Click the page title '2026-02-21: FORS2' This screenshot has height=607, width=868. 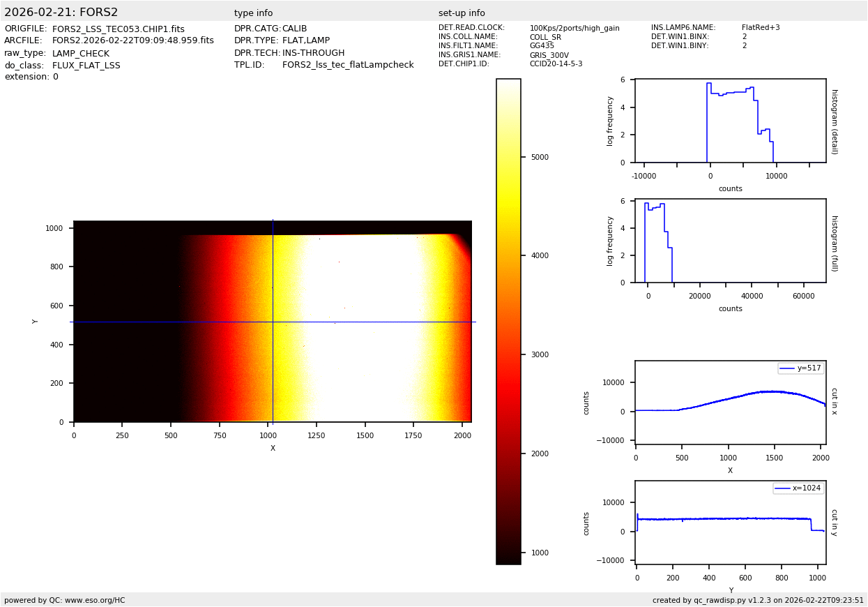61,13
